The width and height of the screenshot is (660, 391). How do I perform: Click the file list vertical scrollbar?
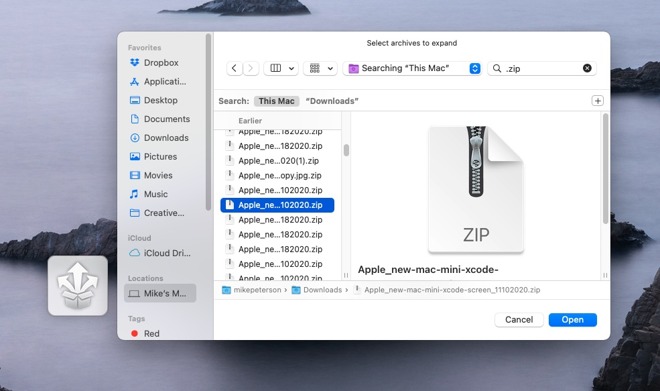point(346,150)
